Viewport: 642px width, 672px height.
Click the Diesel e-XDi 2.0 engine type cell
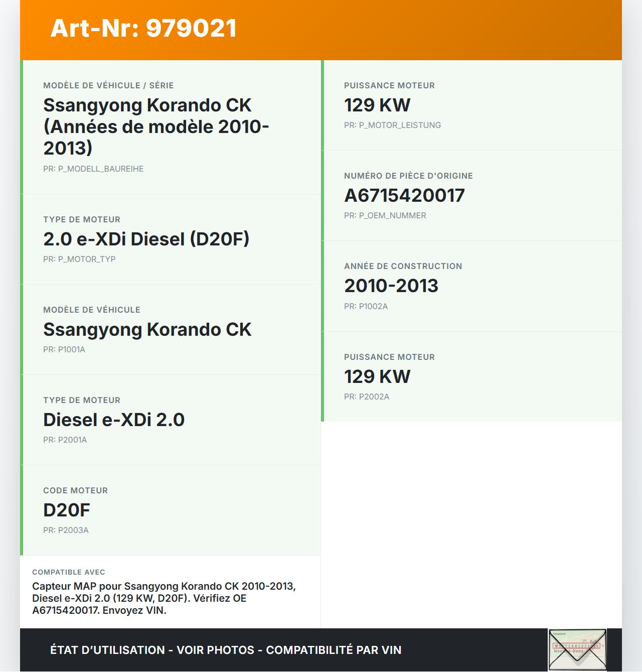point(114,420)
